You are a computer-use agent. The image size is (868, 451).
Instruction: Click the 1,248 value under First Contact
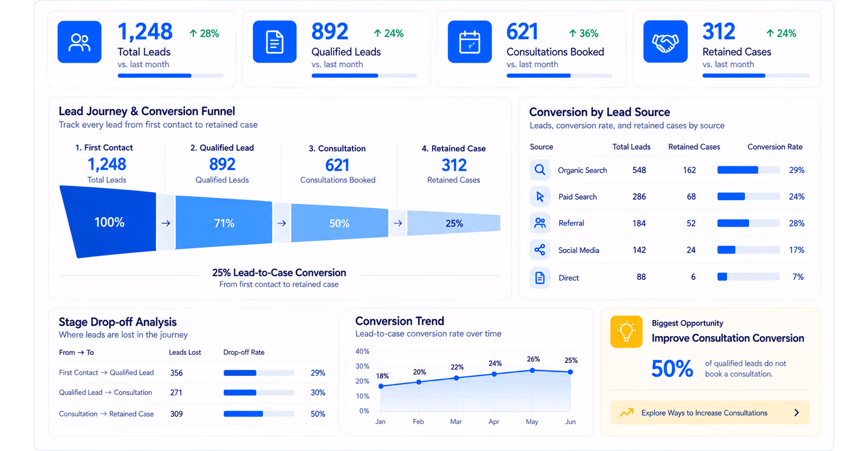[x=107, y=164]
